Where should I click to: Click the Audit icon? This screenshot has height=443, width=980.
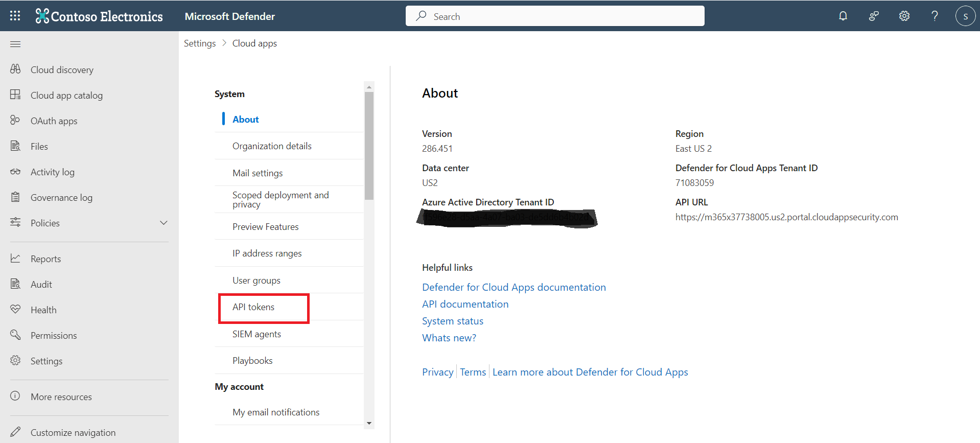coord(15,284)
